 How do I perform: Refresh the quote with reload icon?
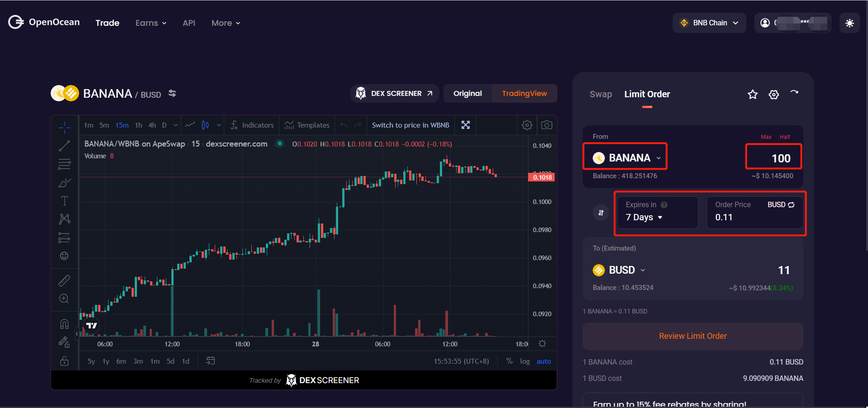[794, 93]
